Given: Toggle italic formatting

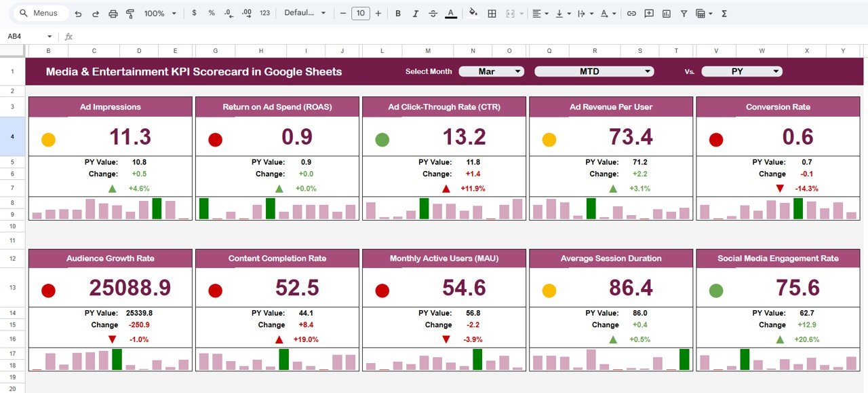Looking at the screenshot, I should click(416, 13).
